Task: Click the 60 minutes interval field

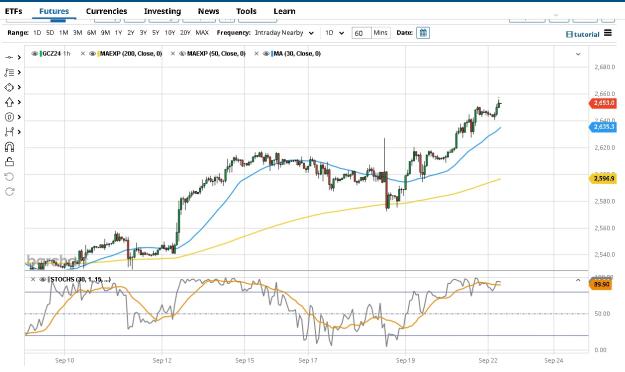Action: coord(361,33)
